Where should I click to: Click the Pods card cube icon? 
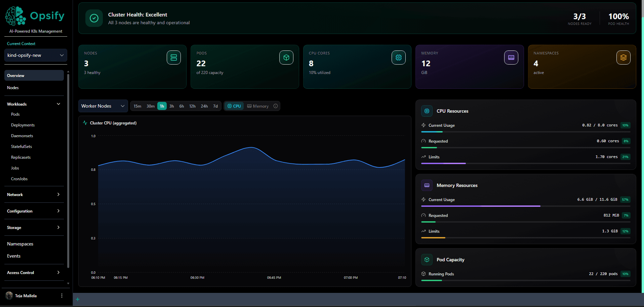click(x=286, y=57)
